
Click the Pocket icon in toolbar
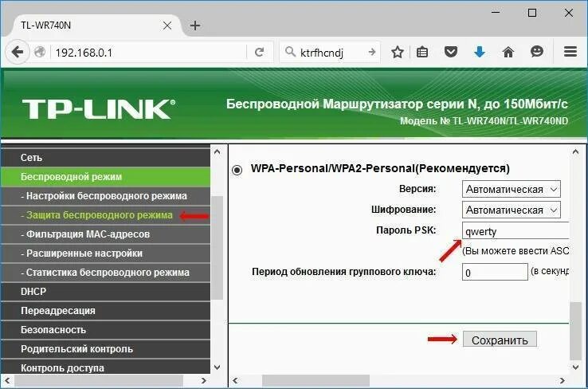click(451, 51)
